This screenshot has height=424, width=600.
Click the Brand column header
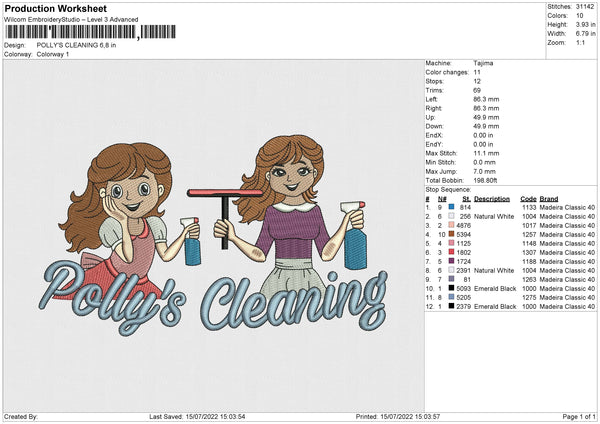point(549,199)
